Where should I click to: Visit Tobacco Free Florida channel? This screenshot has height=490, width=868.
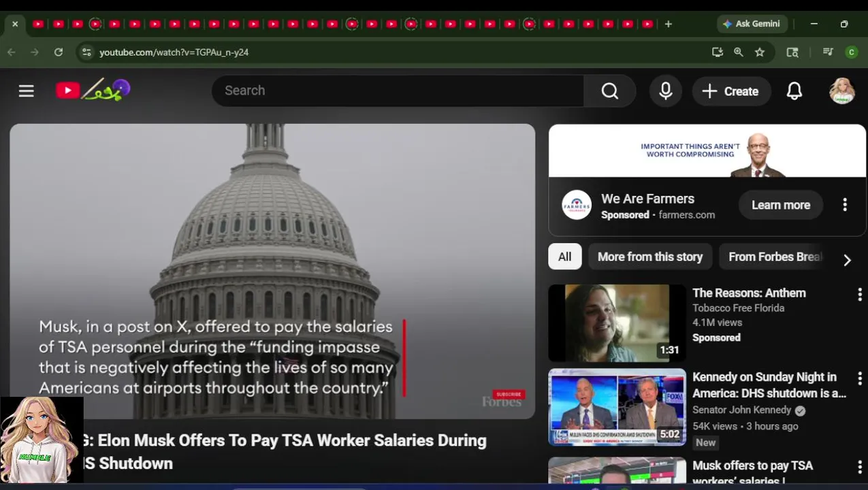pos(738,308)
